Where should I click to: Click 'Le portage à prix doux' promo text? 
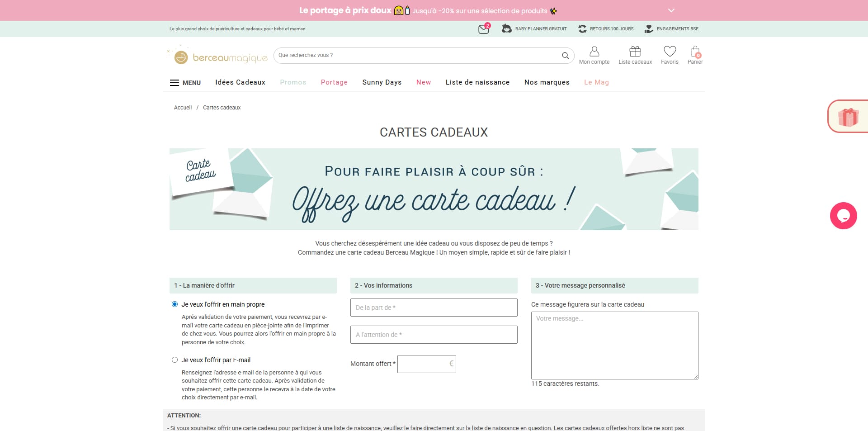[345, 10]
